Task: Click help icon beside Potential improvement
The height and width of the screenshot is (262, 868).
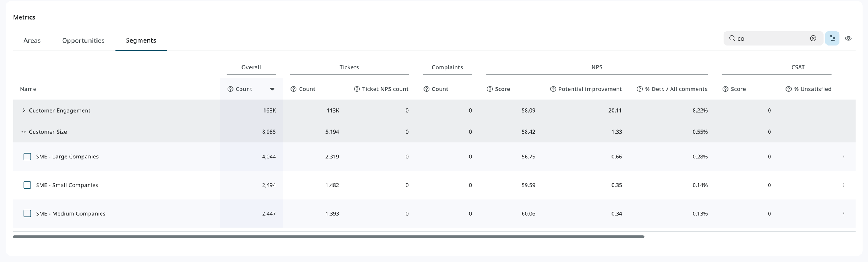Action: coord(553,89)
